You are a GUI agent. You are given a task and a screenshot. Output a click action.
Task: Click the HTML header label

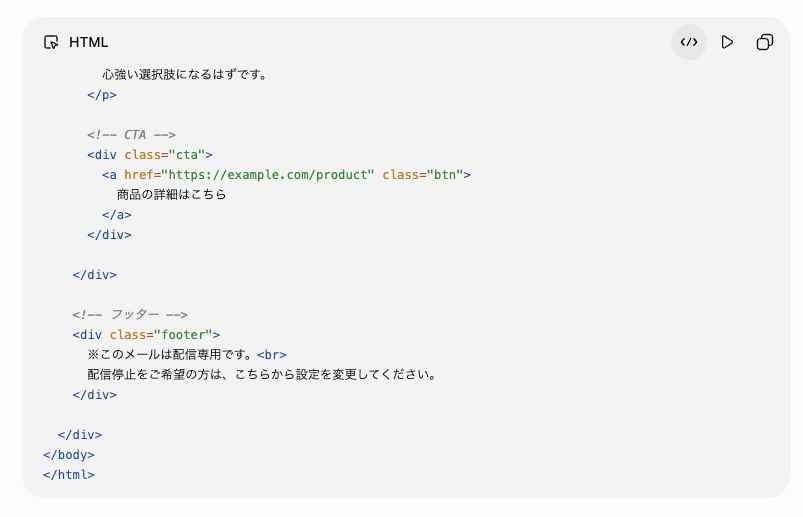point(89,42)
